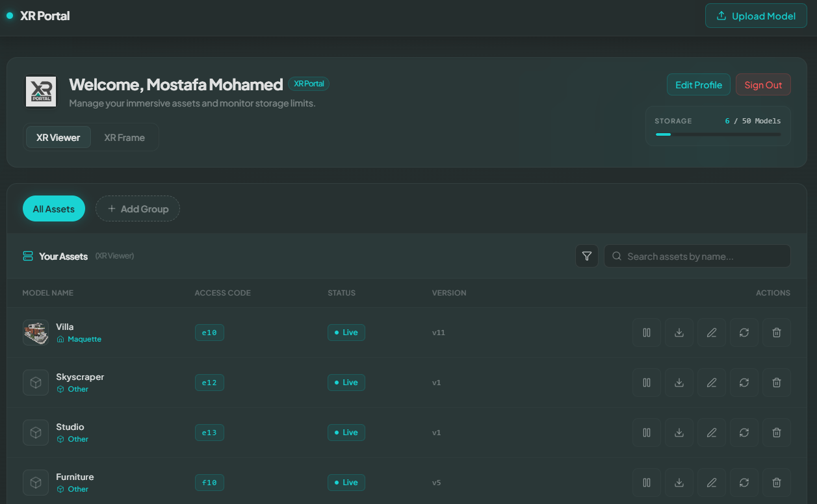Screen dimensions: 817x504
Task: Select the All Assets group
Action: click(x=54, y=208)
